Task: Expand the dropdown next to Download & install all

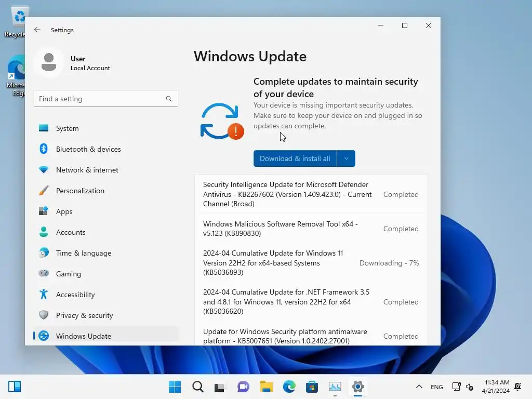Action: 346,158
